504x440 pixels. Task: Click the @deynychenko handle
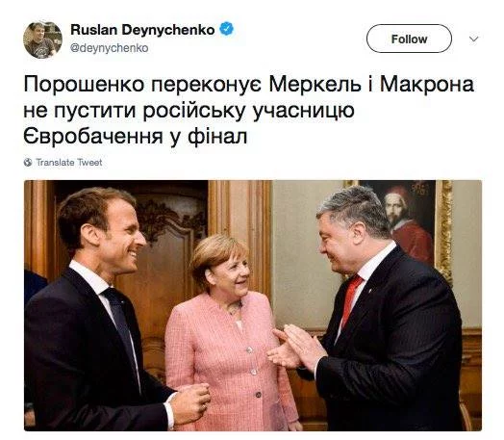pyautogui.click(x=110, y=48)
